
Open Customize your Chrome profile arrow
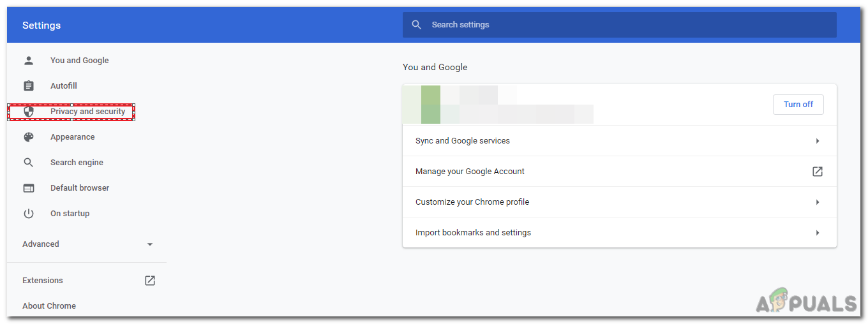pyautogui.click(x=818, y=202)
